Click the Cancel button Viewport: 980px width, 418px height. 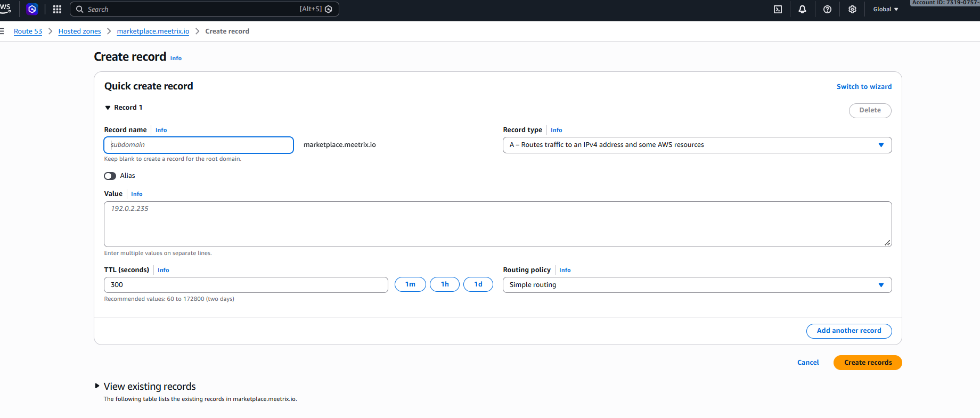(808, 363)
